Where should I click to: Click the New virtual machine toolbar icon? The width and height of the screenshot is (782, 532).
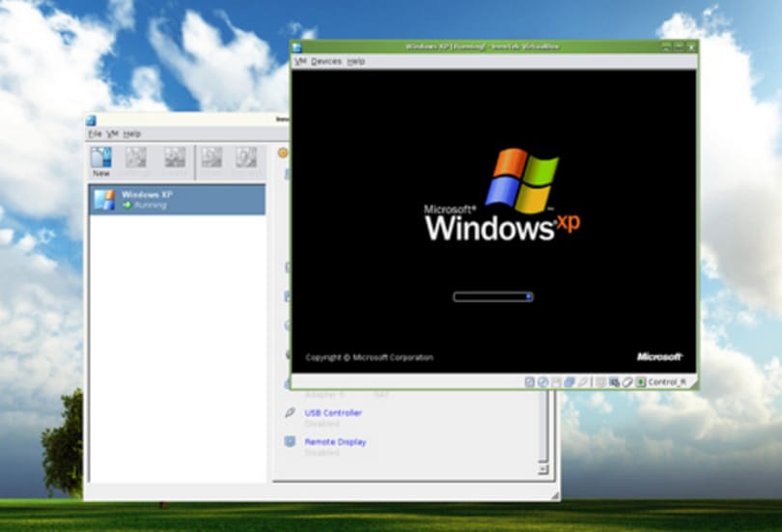[100, 157]
